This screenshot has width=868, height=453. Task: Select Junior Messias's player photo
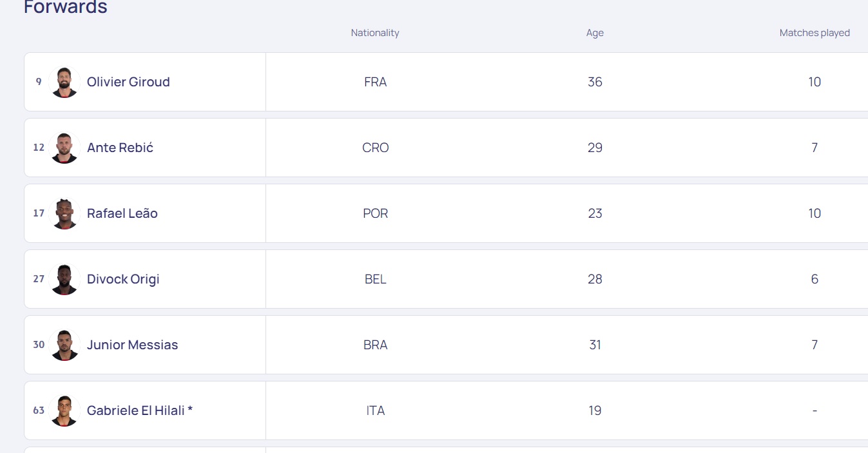pos(64,345)
